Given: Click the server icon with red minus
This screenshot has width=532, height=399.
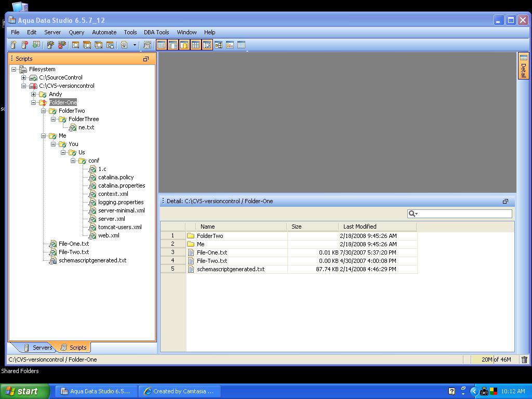Looking at the screenshot, I should tap(24, 45).
